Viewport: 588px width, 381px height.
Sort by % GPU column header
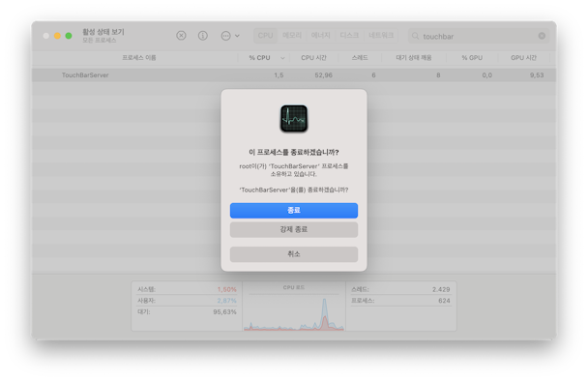(472, 58)
